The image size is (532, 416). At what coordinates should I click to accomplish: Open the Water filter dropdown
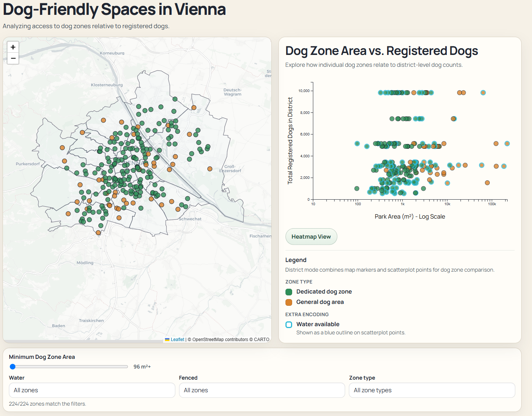[x=92, y=390]
